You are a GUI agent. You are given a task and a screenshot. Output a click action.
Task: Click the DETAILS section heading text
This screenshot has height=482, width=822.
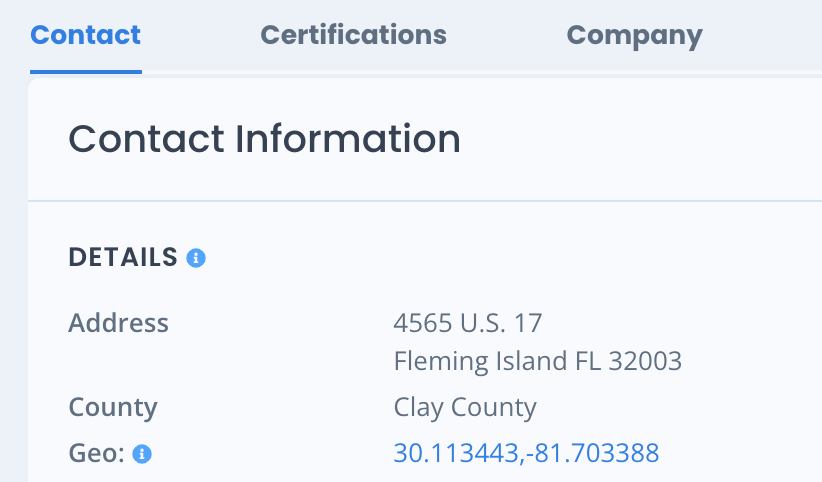point(123,258)
